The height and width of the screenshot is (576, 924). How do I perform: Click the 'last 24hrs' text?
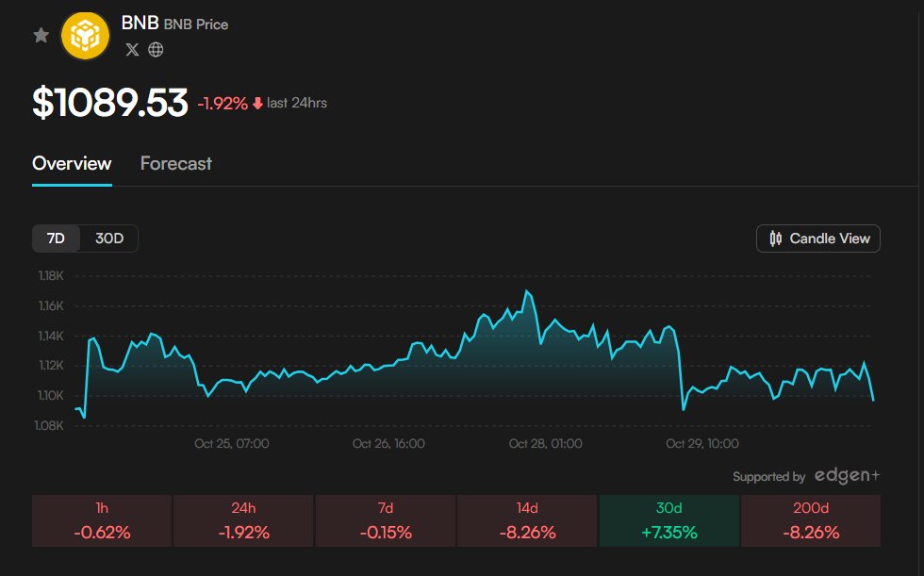(x=297, y=103)
